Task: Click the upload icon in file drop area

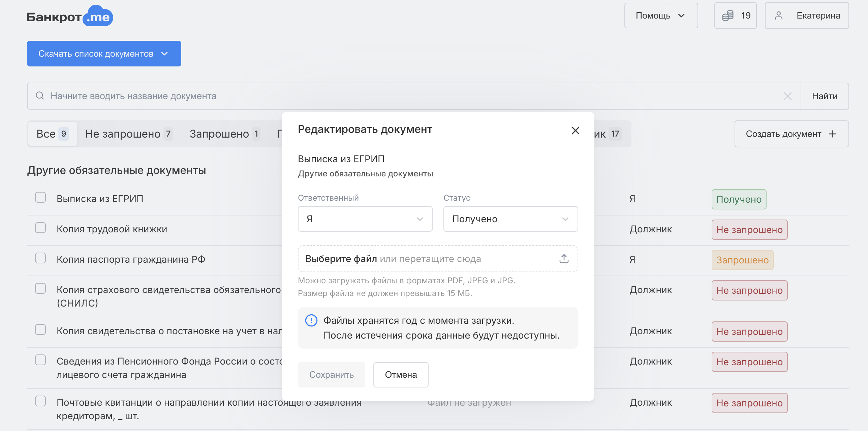Action: click(564, 259)
